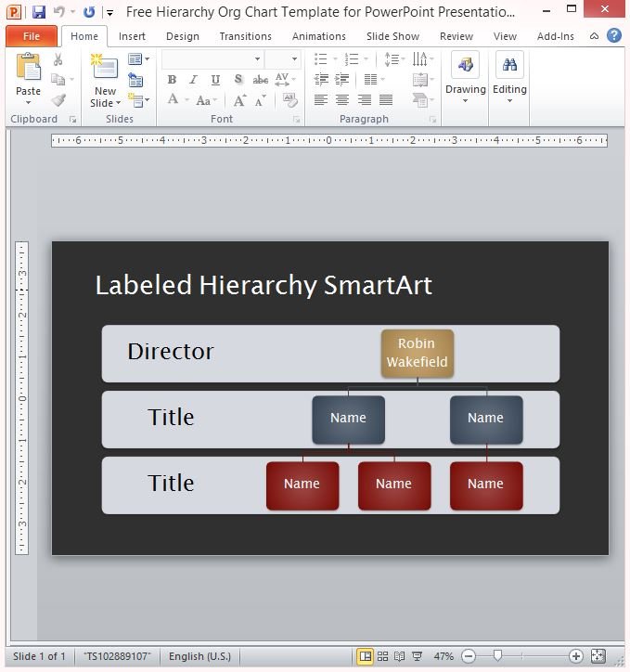
Task: Start Slide Show from status bar
Action: [417, 656]
